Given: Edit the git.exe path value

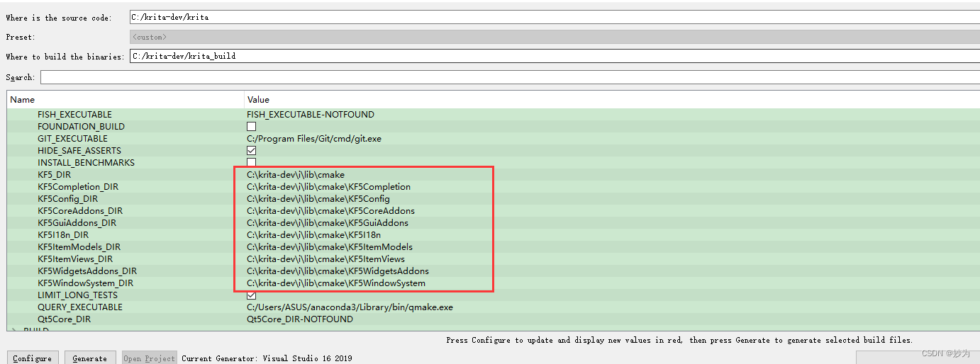Looking at the screenshot, I should (x=313, y=139).
